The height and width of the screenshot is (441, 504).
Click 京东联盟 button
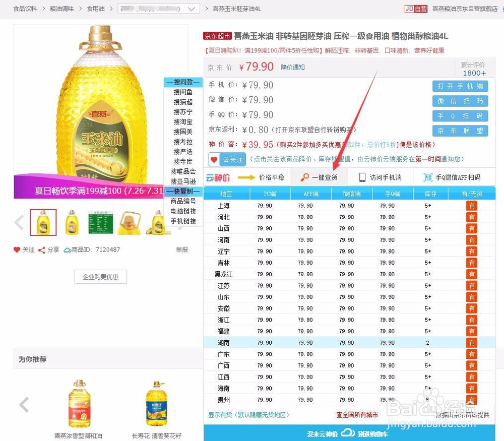(460, 131)
